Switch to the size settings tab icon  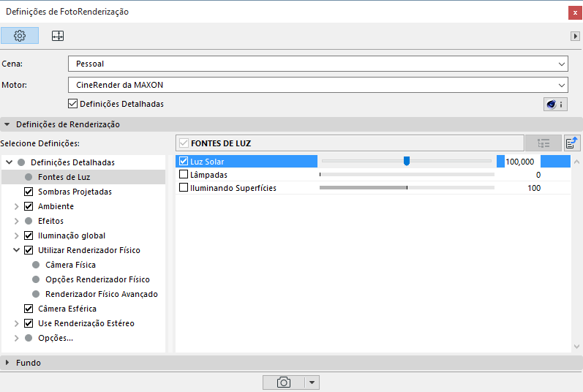[x=58, y=36]
